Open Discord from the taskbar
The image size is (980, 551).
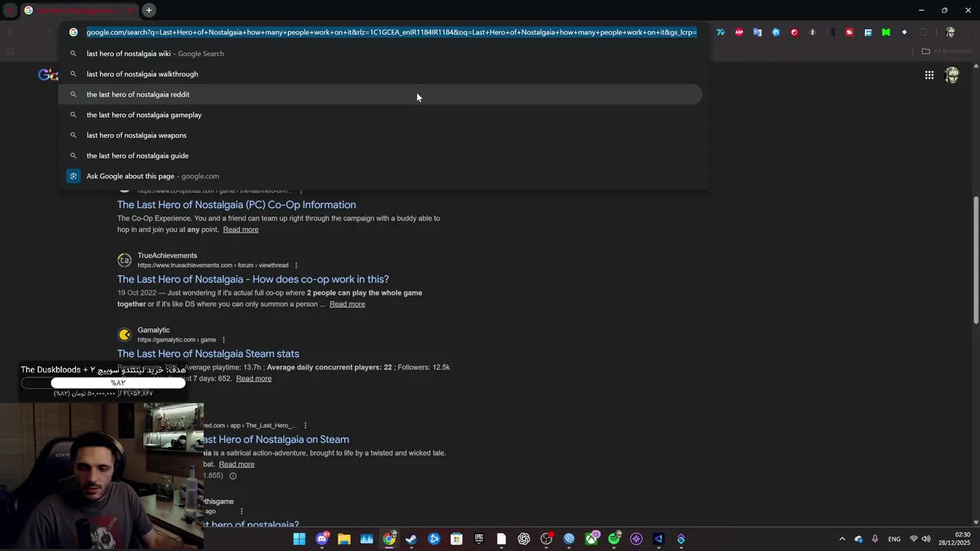coord(322,539)
